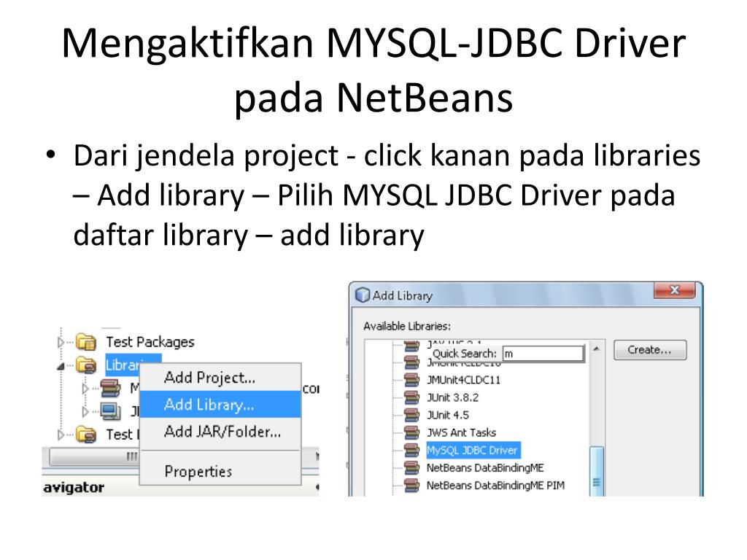Click the JUnit 3.8.2 library icon
Image resolution: width=747 pixels, height=560 pixels.
[411, 397]
